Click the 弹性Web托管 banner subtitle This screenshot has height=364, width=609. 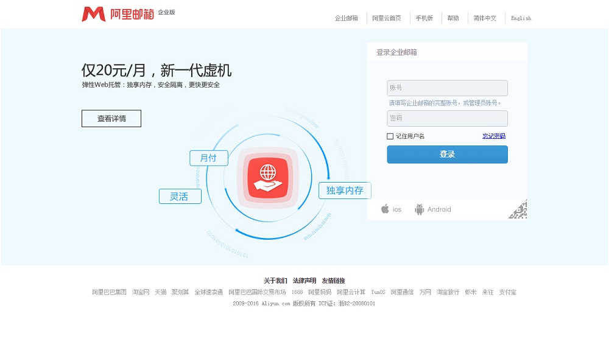point(150,85)
